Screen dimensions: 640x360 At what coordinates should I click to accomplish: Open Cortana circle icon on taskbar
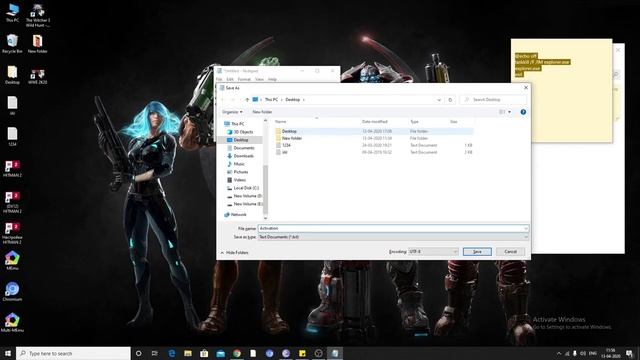138,353
